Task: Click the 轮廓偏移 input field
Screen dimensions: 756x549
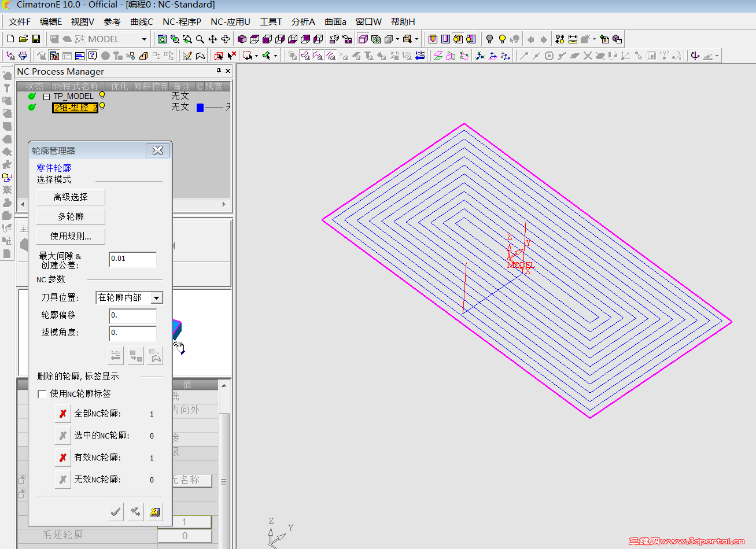Action: [132, 316]
